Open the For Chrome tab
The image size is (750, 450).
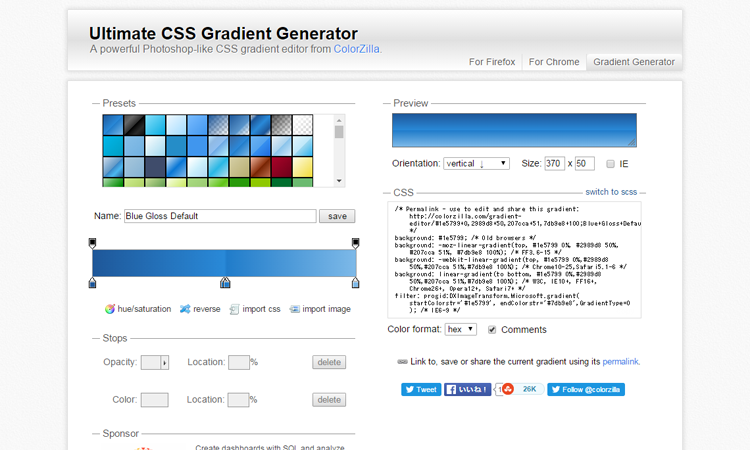click(x=554, y=62)
